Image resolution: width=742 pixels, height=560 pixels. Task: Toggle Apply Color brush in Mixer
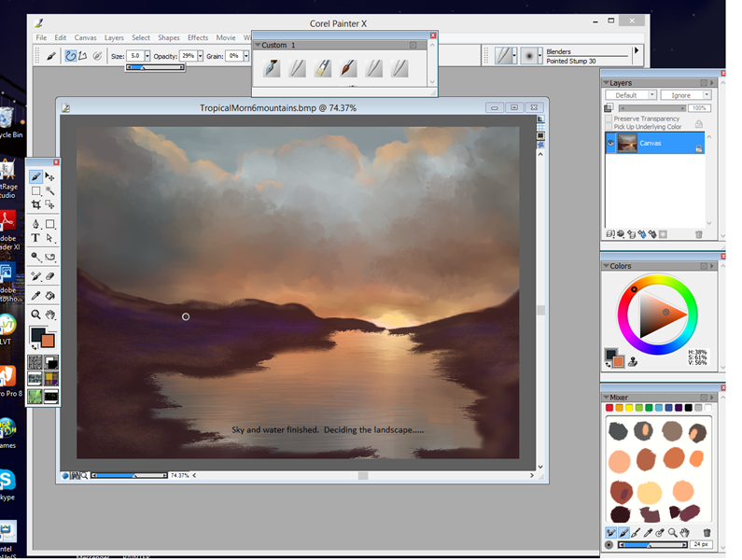pos(623,533)
